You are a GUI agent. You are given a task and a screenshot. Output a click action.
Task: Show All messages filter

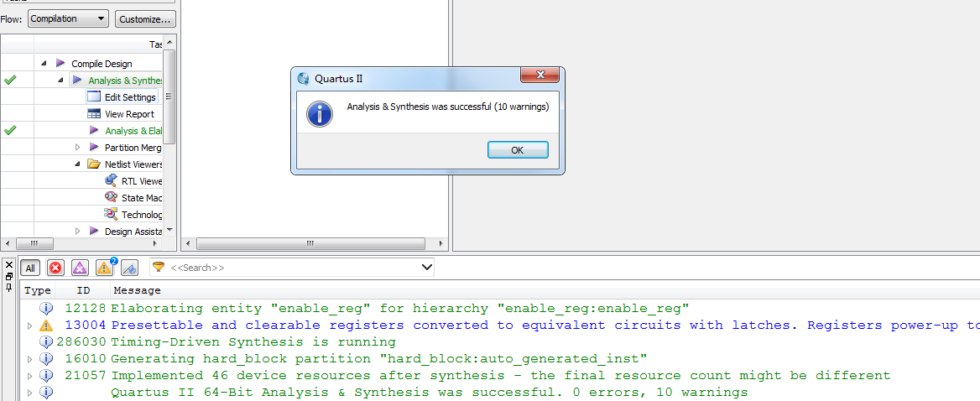[x=30, y=268]
